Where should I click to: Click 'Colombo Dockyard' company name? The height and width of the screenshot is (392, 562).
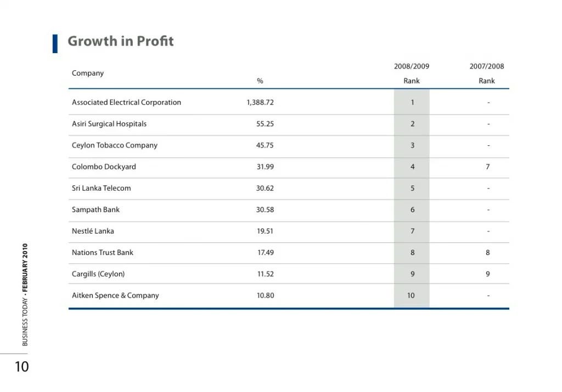104,167
